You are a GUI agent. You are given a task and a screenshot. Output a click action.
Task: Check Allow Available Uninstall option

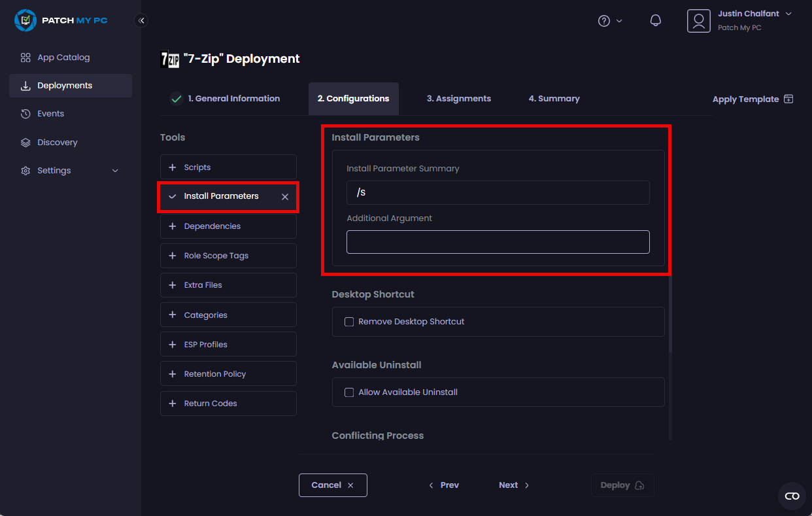[349, 392]
